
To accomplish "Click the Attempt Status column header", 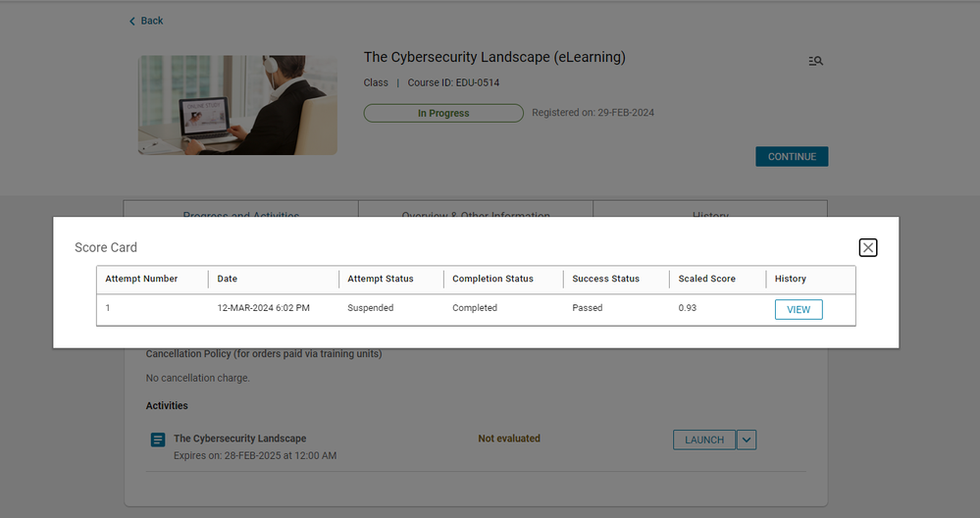I will click(x=381, y=279).
